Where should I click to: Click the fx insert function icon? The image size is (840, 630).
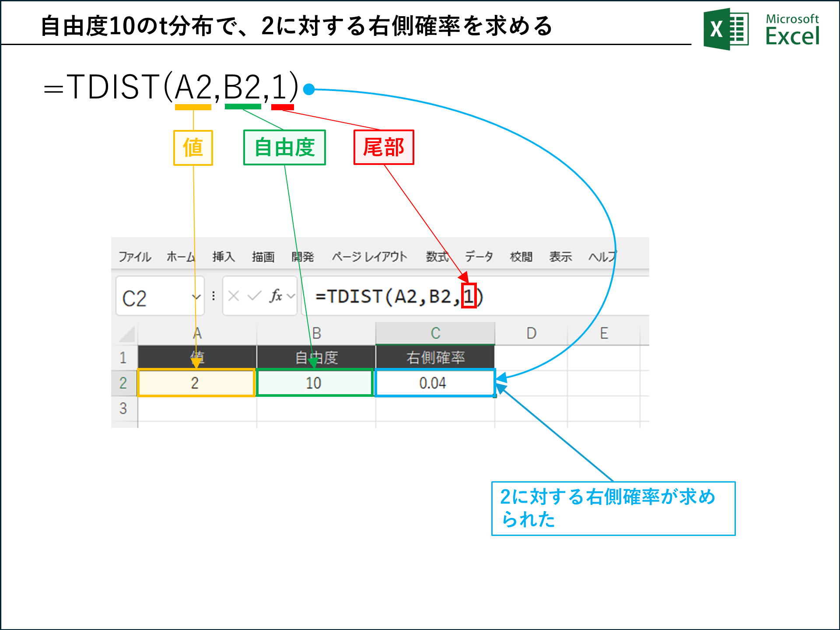coord(276,296)
